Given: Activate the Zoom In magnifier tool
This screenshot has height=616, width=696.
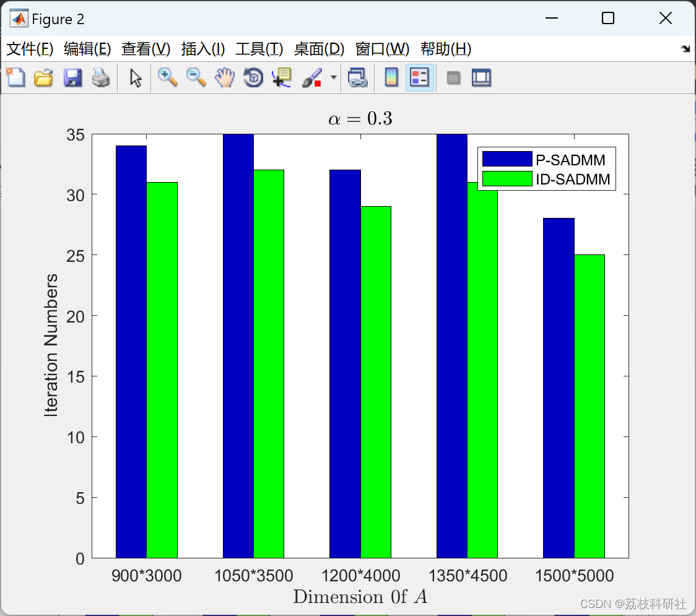Looking at the screenshot, I should tap(167, 77).
